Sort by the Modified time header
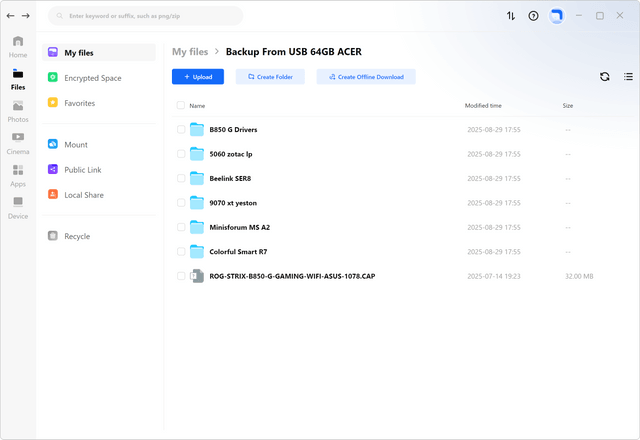The image size is (640, 440). pyautogui.click(x=483, y=105)
